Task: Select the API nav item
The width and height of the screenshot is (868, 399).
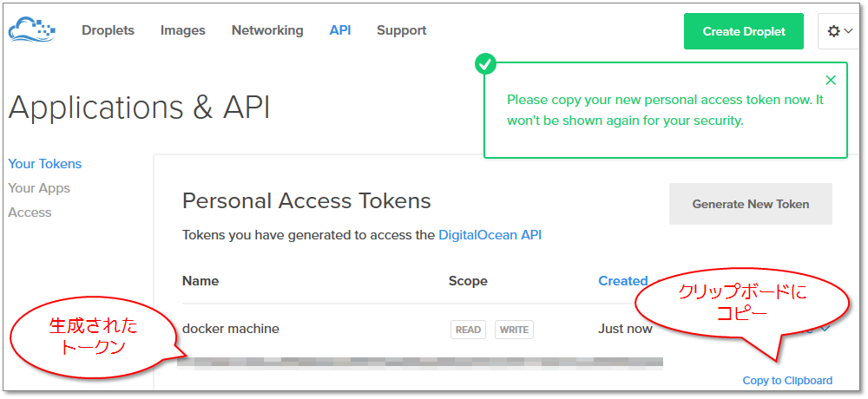Action: tap(340, 30)
